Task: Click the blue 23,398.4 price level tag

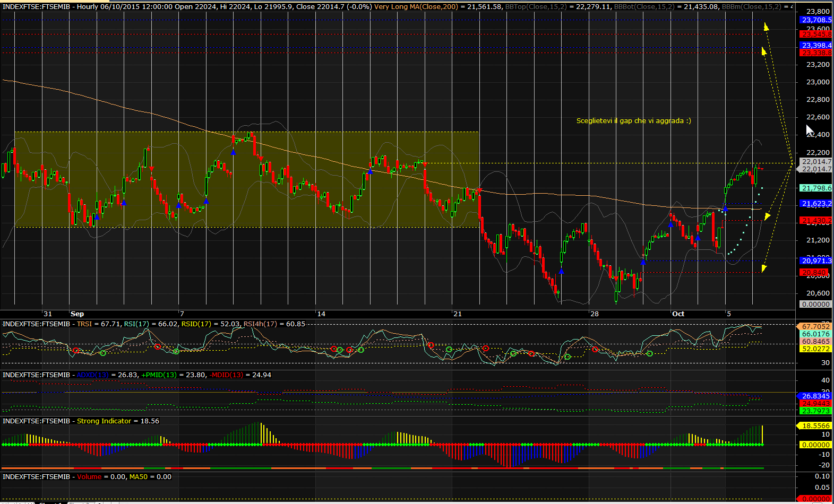Action: pyautogui.click(x=815, y=45)
